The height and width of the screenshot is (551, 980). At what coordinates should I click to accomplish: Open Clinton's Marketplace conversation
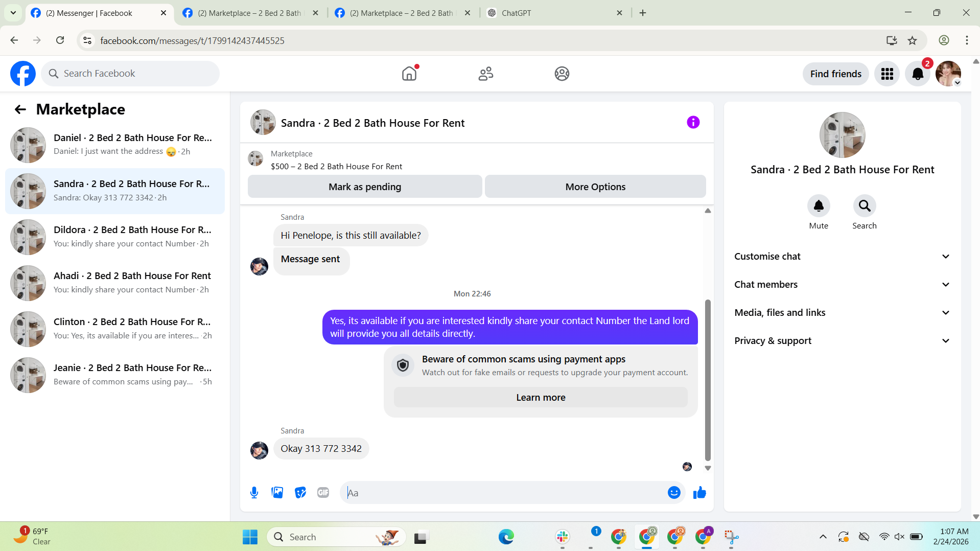pos(115,329)
